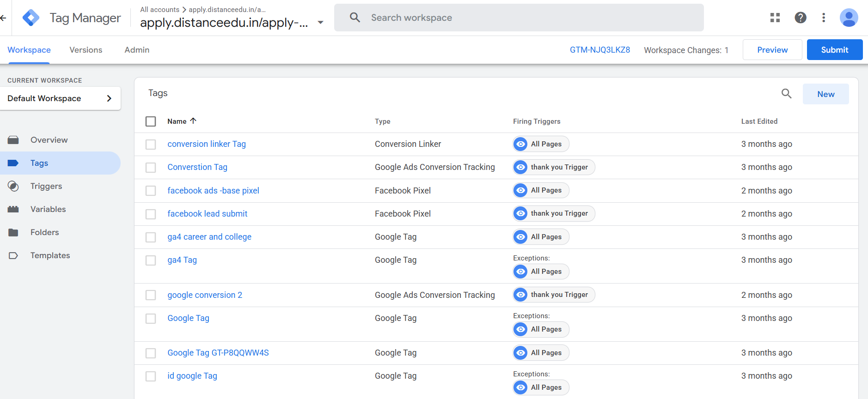Image resolution: width=868 pixels, height=399 pixels.
Task: Click the user account avatar
Action: (849, 18)
